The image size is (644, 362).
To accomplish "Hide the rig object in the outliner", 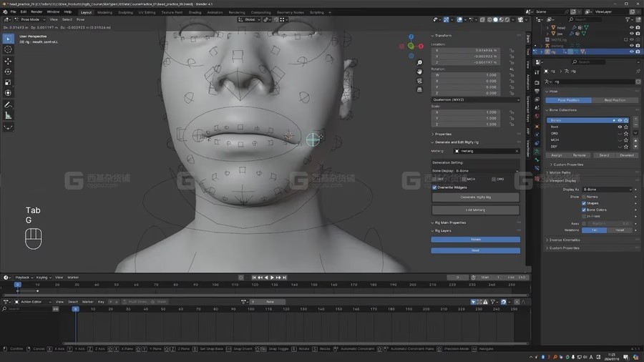I will pos(631,52).
